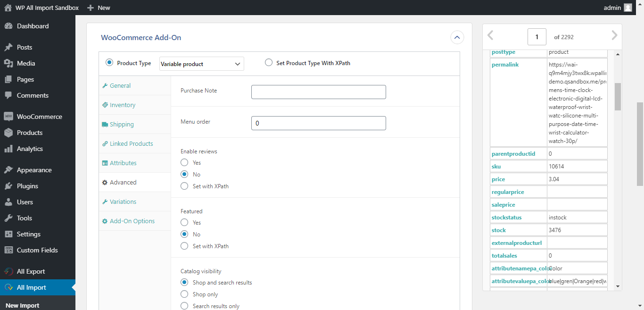Click the gear icon beside Add-On Options

[x=105, y=221]
